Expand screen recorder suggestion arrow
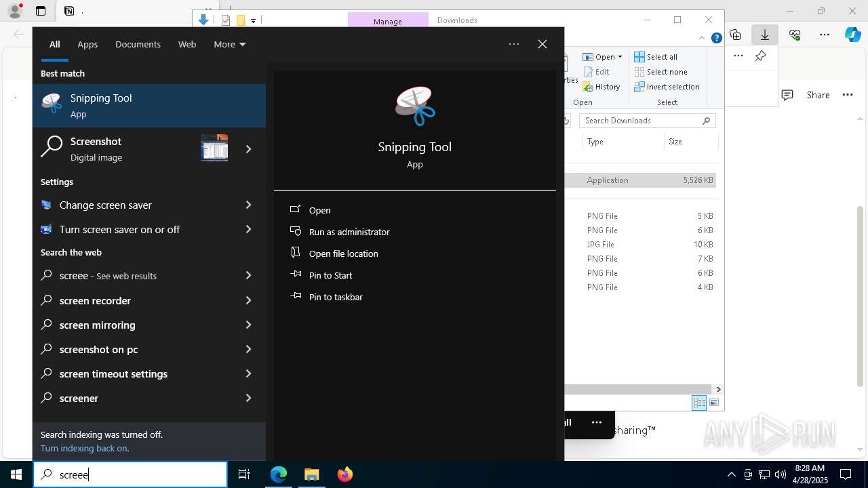868x488 pixels. click(248, 300)
